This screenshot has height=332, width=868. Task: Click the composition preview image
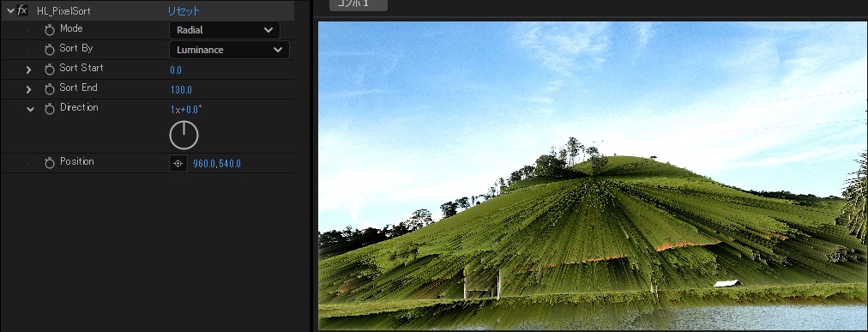click(x=593, y=175)
